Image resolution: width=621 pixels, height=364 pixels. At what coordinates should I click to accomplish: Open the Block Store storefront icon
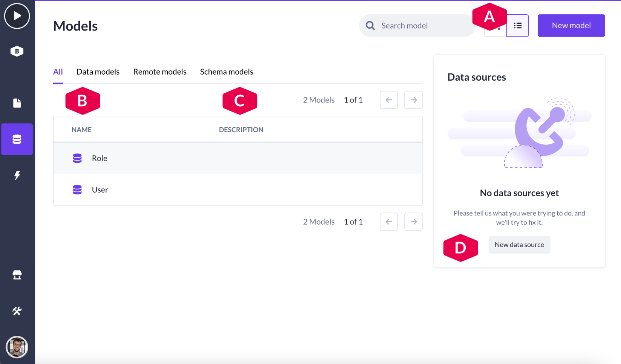pyautogui.click(x=17, y=275)
